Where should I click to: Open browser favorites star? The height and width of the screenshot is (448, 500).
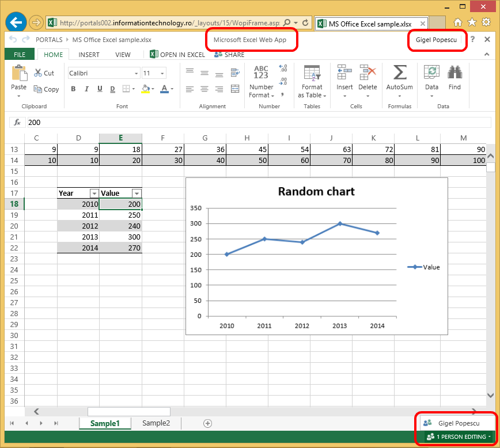coord(472,22)
